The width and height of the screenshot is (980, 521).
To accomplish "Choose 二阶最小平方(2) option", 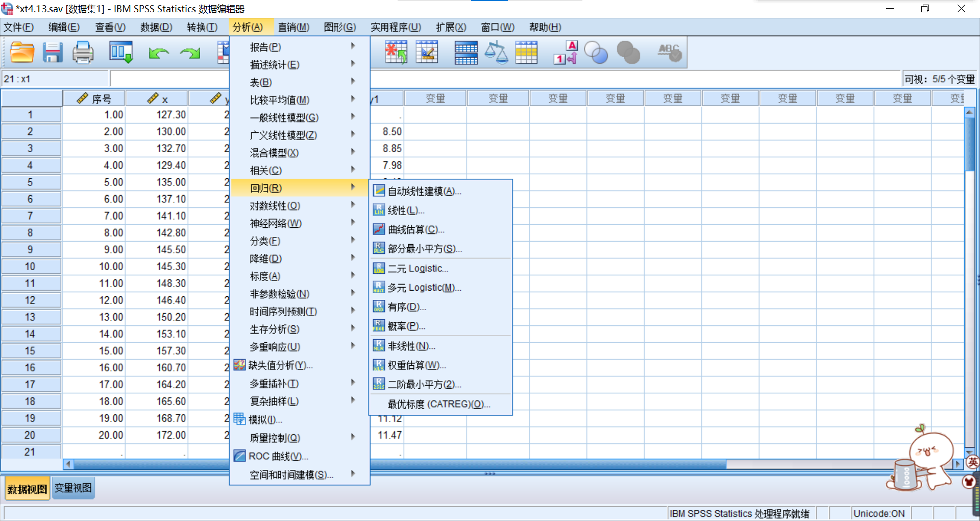I will point(440,384).
